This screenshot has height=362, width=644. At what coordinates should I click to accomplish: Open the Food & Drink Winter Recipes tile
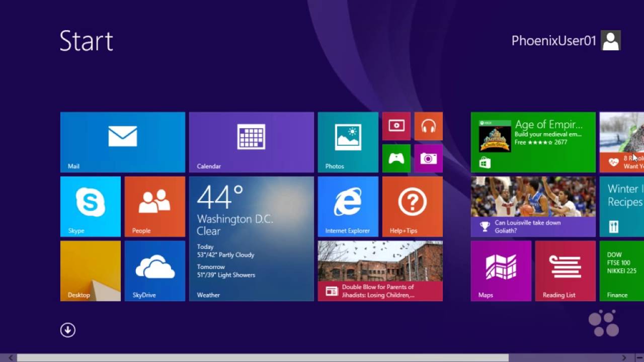[x=622, y=207]
